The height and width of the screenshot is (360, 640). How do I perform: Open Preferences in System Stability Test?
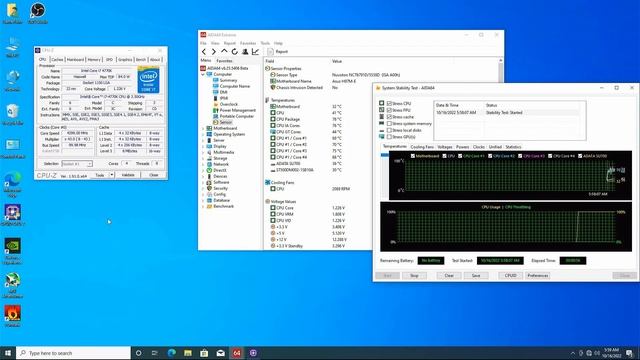click(538, 276)
